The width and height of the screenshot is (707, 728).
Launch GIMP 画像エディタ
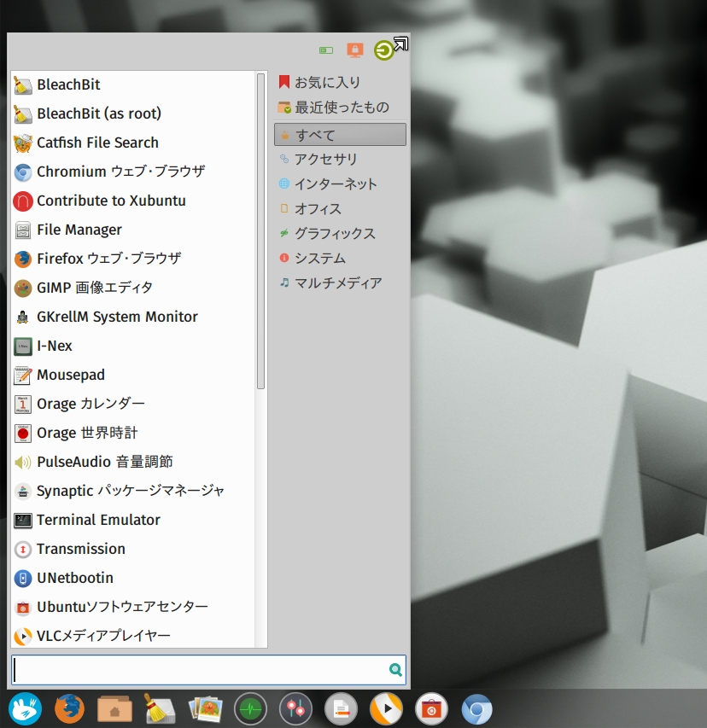pyautogui.click(x=94, y=288)
